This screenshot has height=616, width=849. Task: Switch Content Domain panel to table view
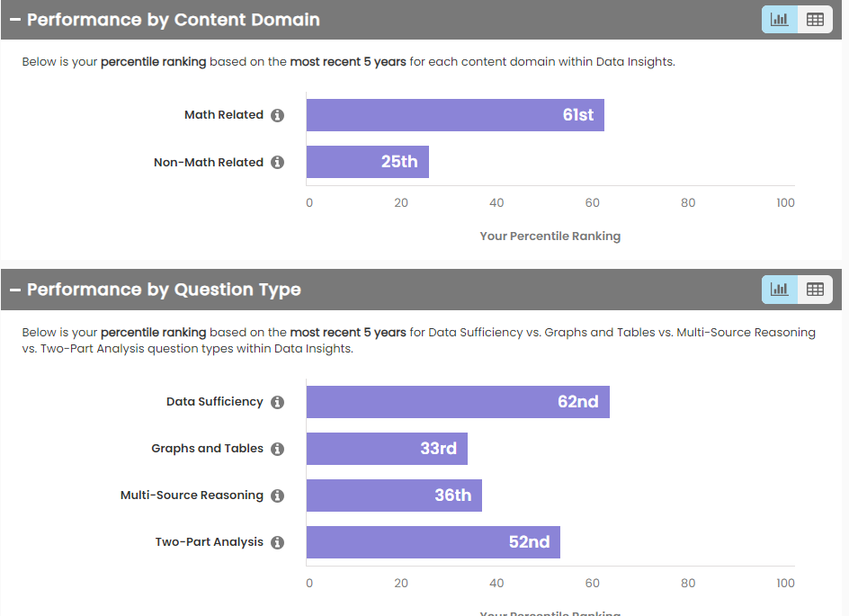pyautogui.click(x=815, y=20)
